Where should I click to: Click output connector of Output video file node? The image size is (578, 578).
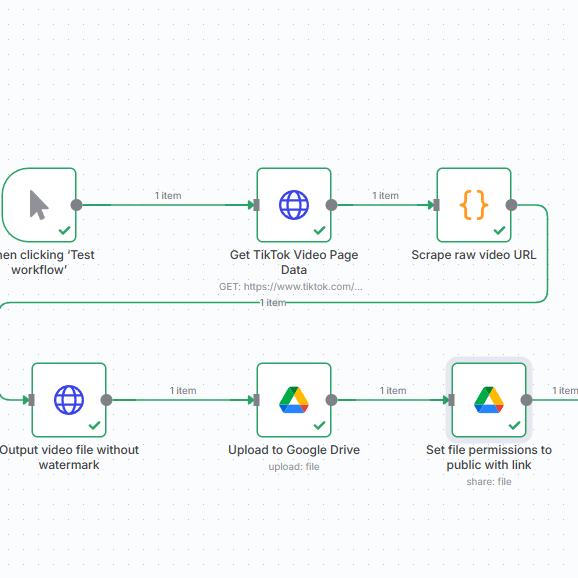point(107,400)
